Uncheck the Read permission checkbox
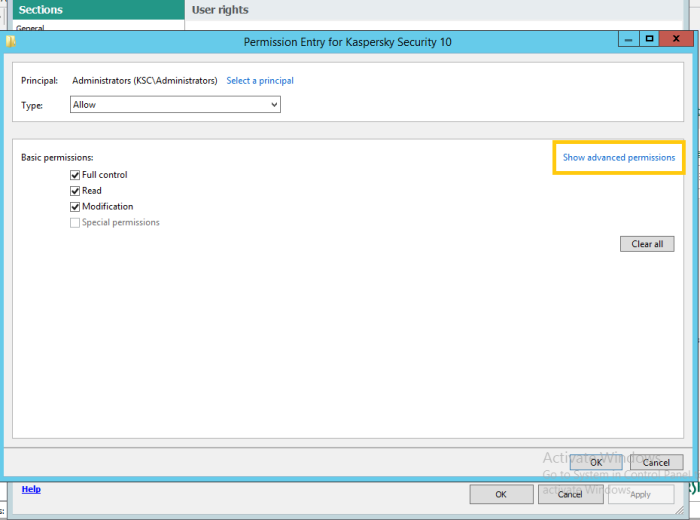 tap(75, 191)
